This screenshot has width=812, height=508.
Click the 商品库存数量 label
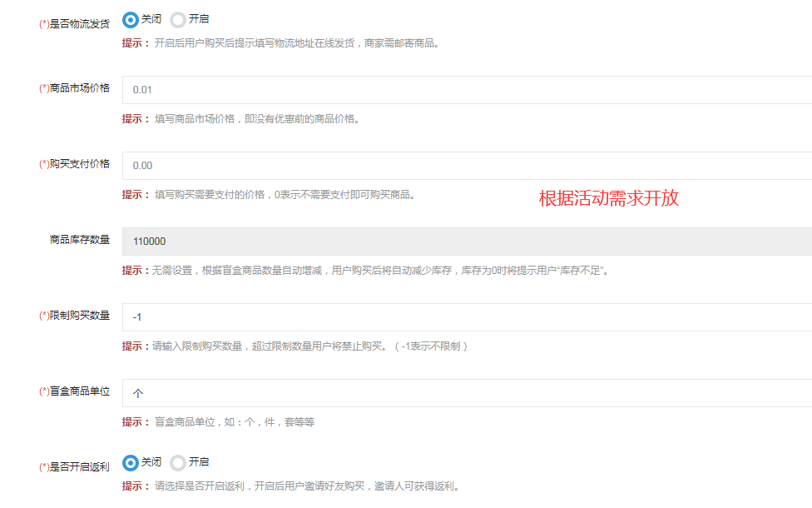[80, 240]
